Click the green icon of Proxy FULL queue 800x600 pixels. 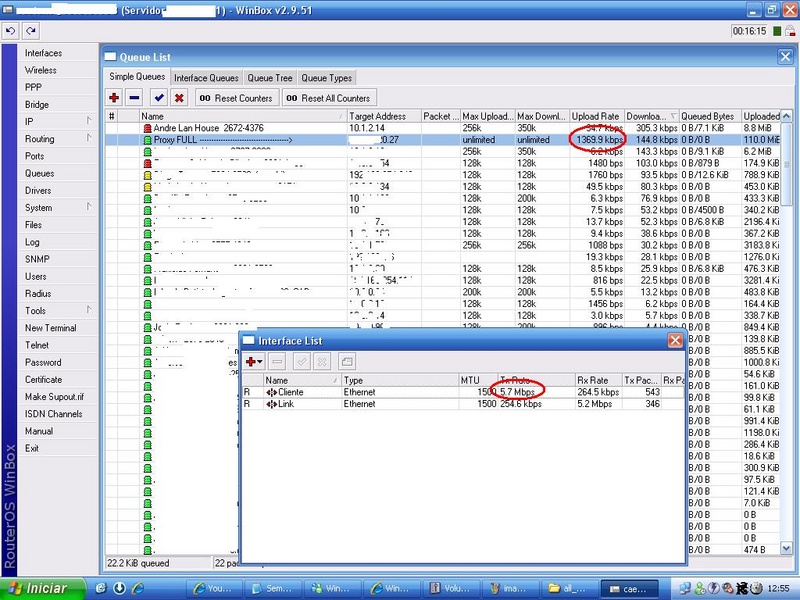pos(147,140)
